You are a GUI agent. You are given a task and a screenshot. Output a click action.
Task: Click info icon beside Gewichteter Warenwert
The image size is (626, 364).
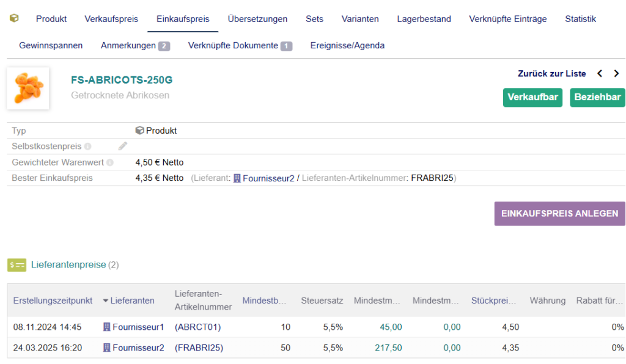(110, 162)
